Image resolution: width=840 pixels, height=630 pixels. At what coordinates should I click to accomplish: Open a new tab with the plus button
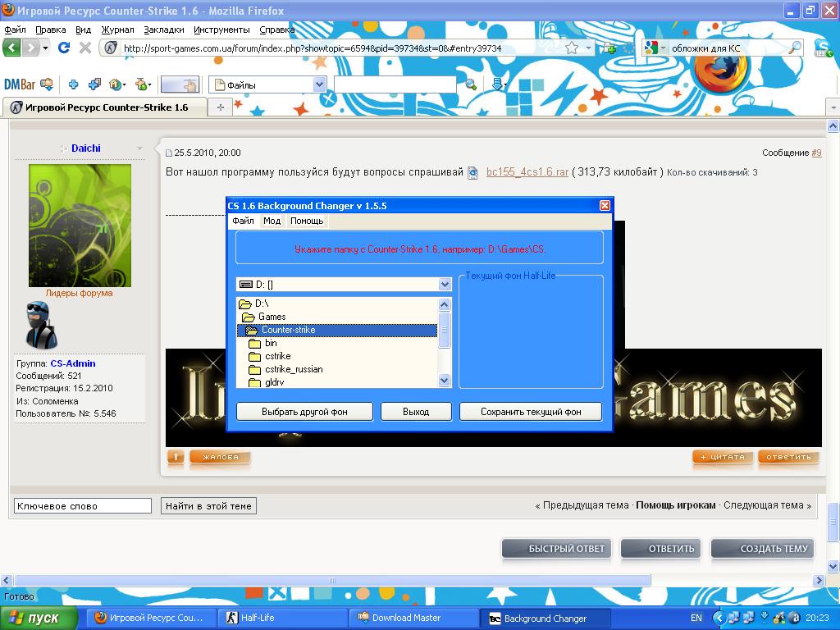tap(220, 107)
